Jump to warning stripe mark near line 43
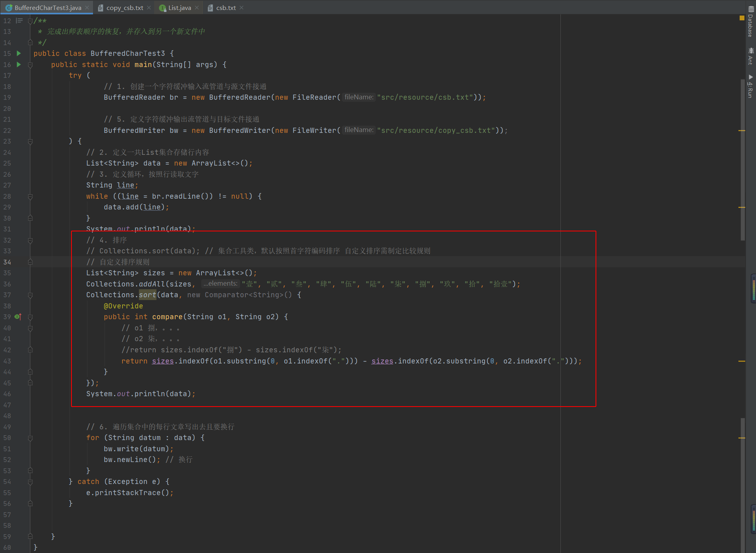 742,361
